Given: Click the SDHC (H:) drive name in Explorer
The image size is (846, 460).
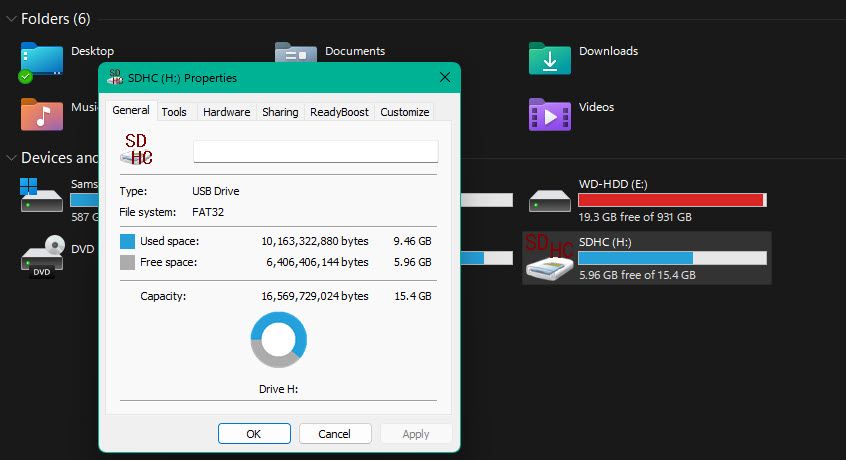Looking at the screenshot, I should (x=605, y=242).
